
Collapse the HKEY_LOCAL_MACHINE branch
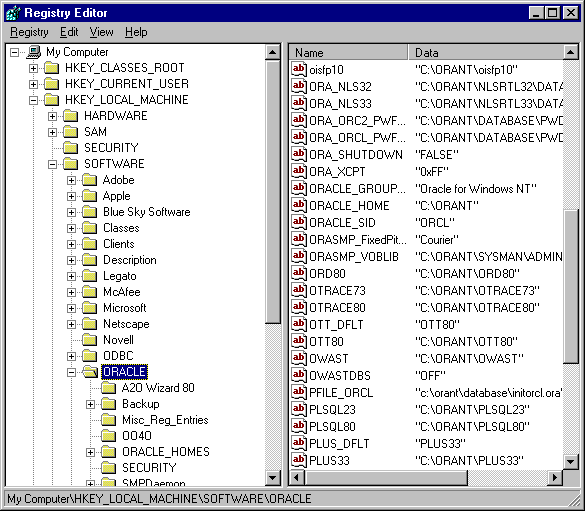[x=34, y=100]
